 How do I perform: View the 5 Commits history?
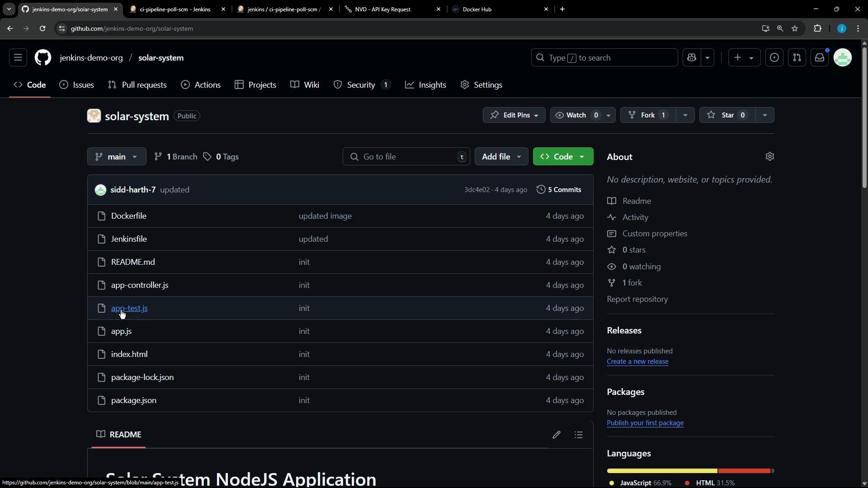[559, 190]
